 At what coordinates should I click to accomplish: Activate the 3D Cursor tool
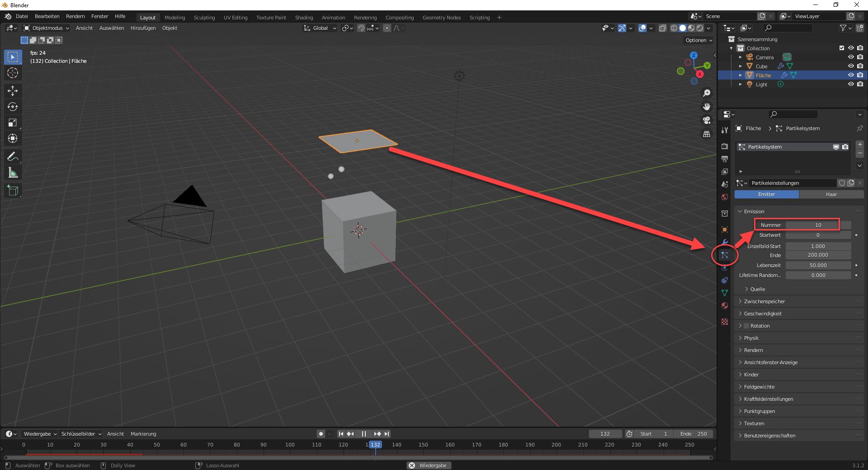(13, 73)
